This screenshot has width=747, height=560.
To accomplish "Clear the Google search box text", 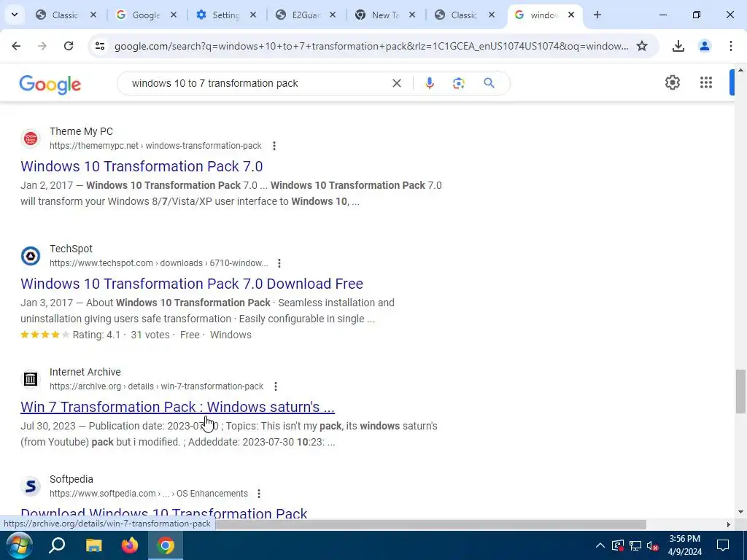I will (x=396, y=83).
